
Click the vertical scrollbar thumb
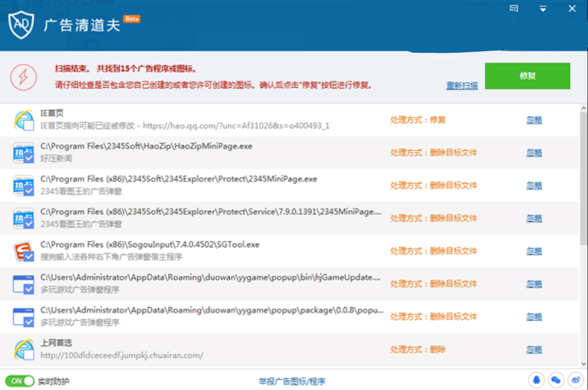[583, 179]
